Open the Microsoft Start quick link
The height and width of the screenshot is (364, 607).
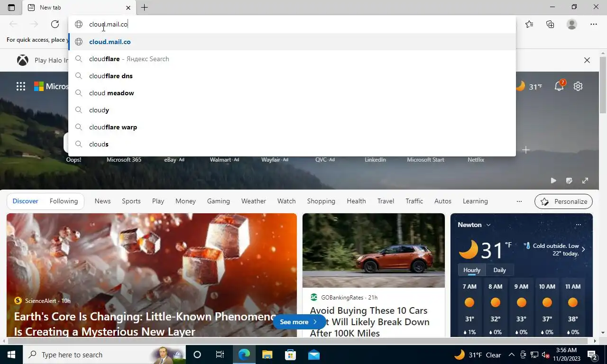pos(425,160)
